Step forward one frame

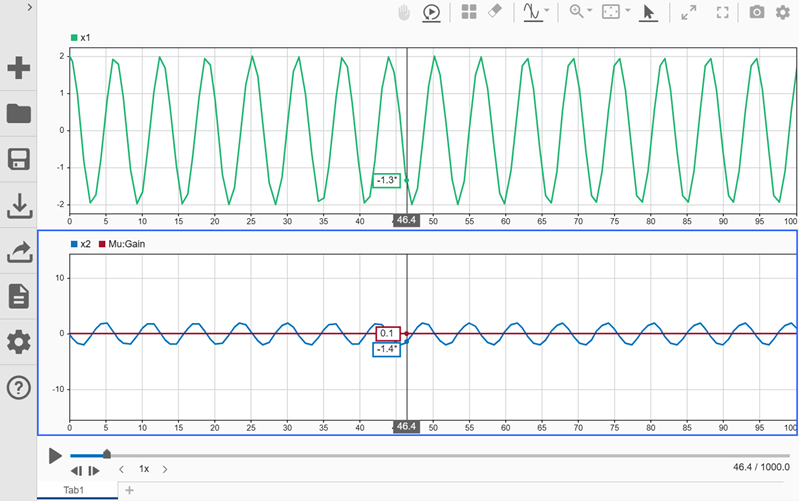click(94, 470)
